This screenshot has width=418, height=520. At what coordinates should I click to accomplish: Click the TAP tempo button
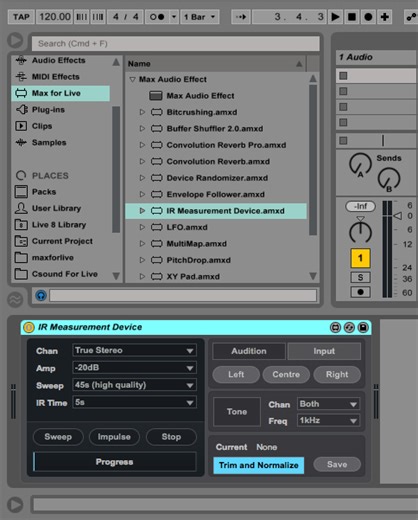click(x=21, y=17)
